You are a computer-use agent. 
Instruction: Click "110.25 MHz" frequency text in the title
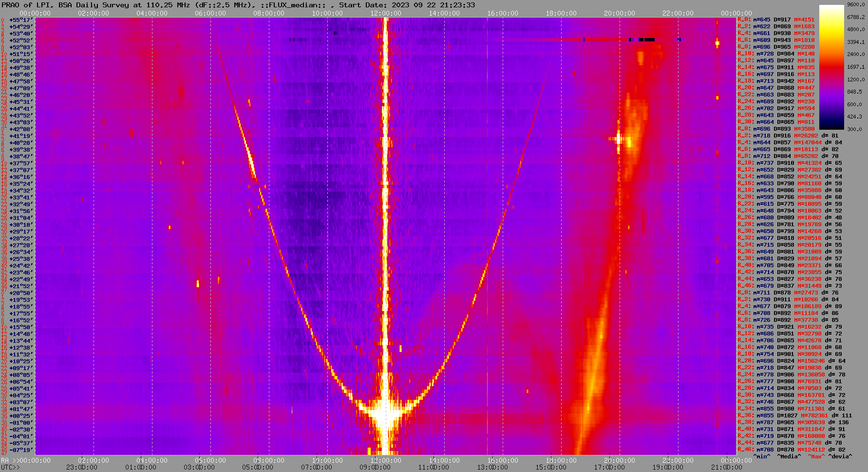(x=167, y=5)
